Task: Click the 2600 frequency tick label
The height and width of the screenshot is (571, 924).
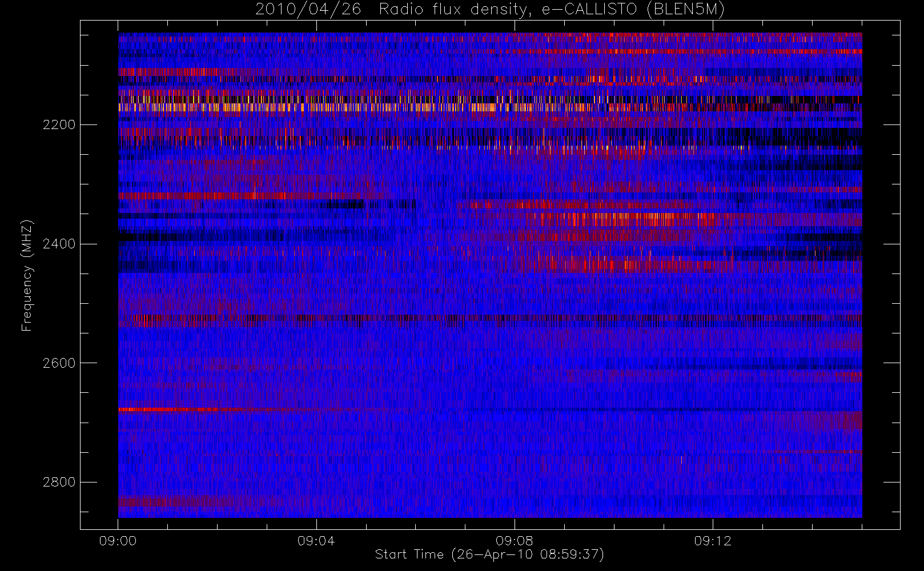Action: [59, 363]
